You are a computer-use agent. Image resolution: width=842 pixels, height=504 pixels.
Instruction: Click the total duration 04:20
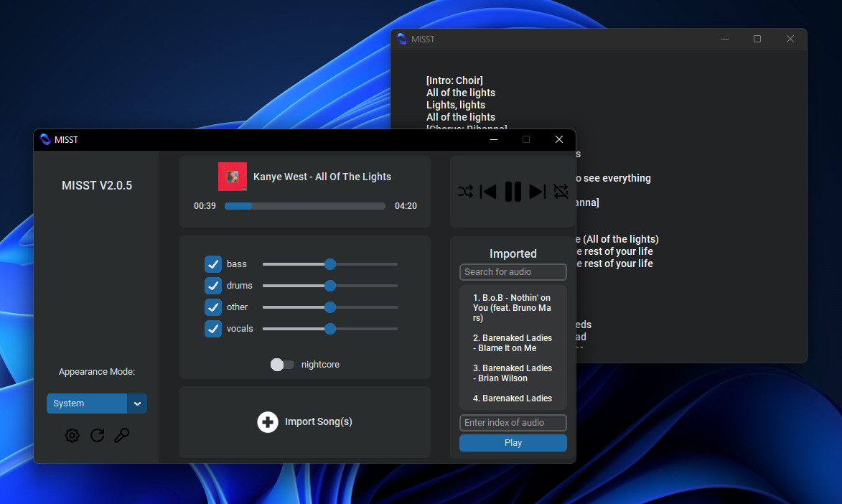click(x=406, y=206)
